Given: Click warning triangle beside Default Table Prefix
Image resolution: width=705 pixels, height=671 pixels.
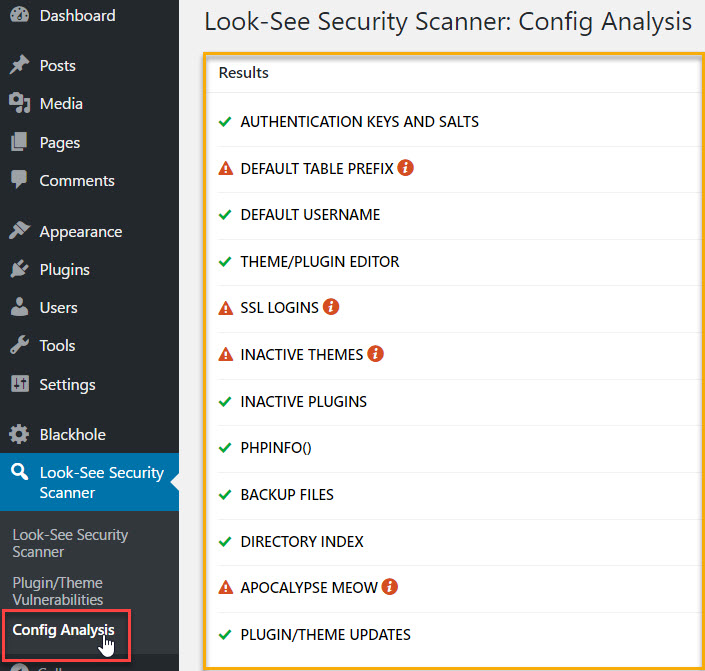Looking at the screenshot, I should pos(226,169).
